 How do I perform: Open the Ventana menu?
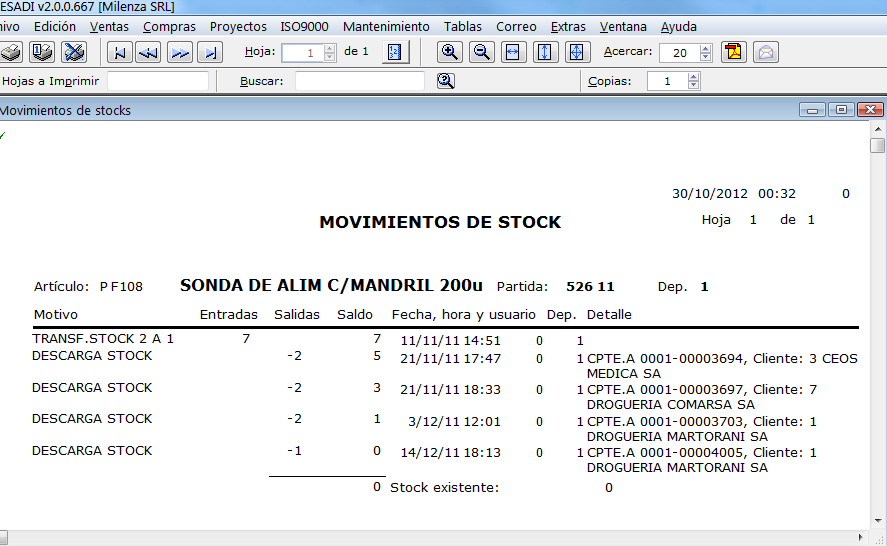coord(623,27)
